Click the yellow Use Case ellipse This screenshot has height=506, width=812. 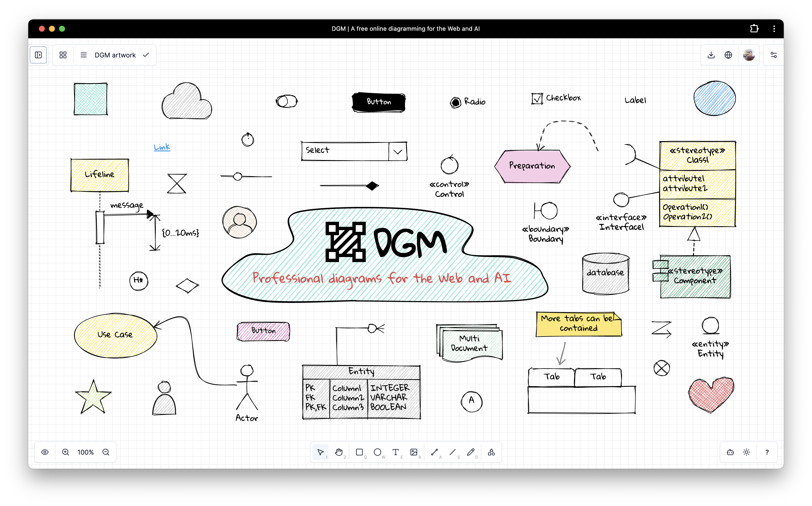(x=115, y=335)
